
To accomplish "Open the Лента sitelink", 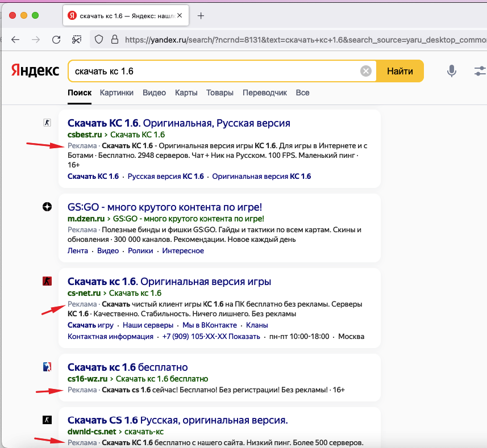I will (78, 250).
